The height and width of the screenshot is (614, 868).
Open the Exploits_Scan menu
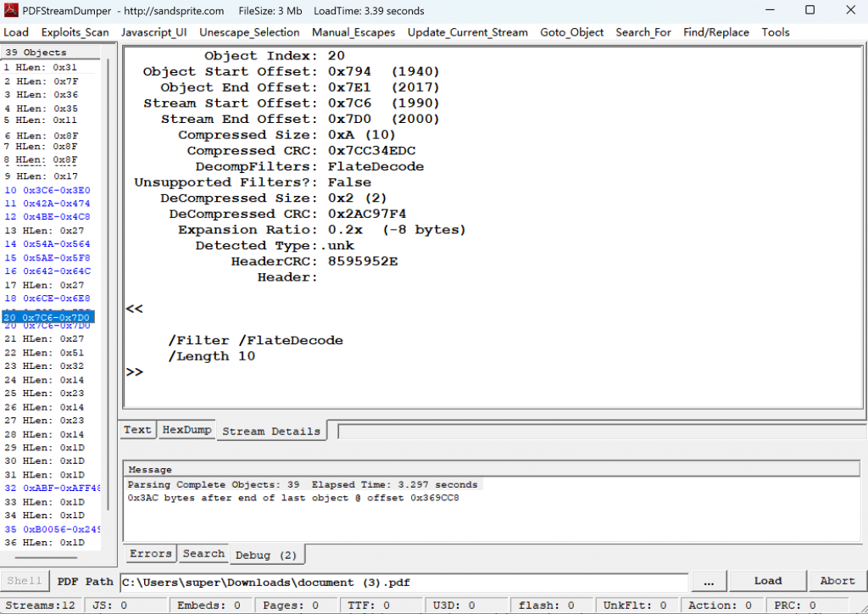[x=75, y=32]
